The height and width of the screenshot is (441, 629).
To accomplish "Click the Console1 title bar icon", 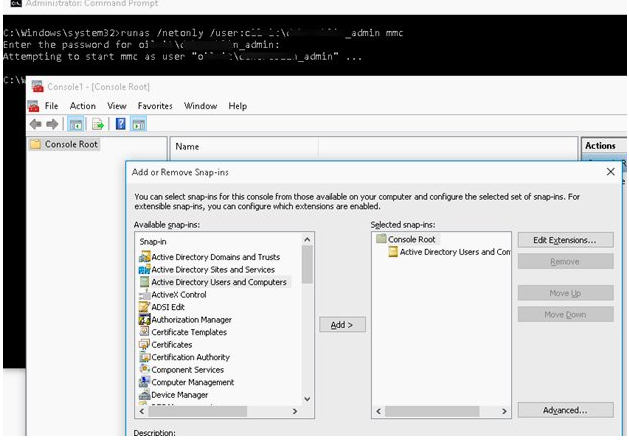I will [38, 86].
